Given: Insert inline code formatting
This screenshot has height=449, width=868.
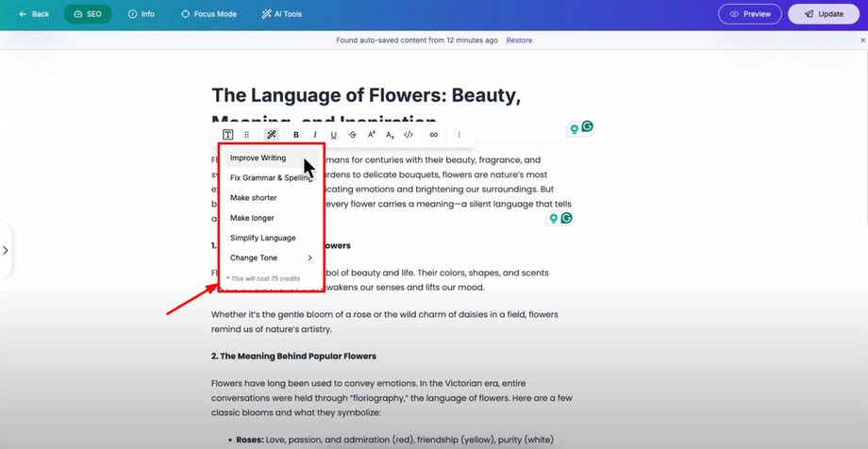Looking at the screenshot, I should point(409,135).
